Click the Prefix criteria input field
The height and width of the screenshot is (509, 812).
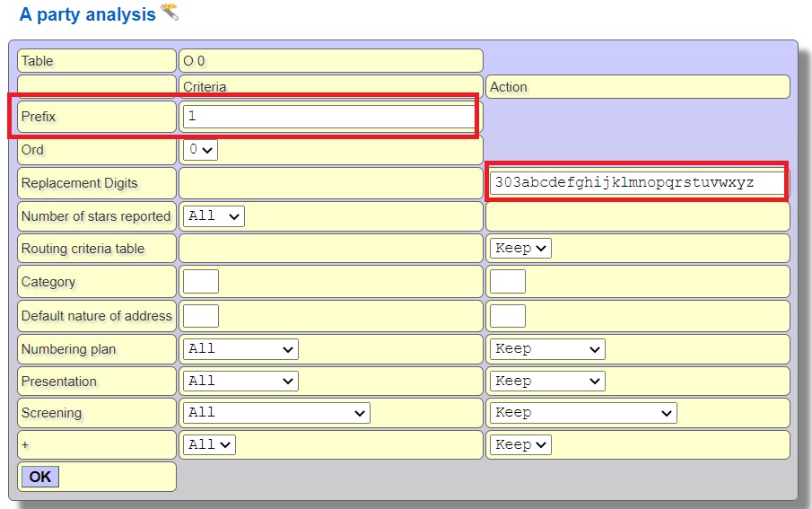click(x=328, y=117)
